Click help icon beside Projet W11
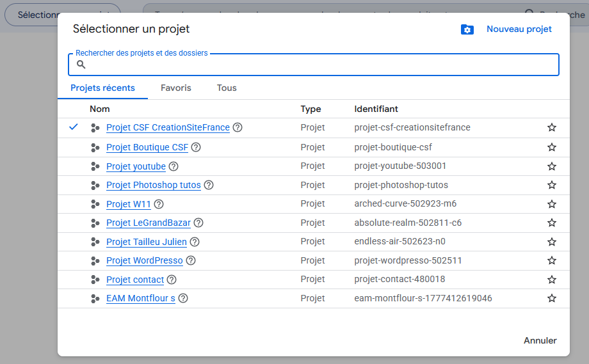This screenshot has height=364, width=589. click(159, 204)
